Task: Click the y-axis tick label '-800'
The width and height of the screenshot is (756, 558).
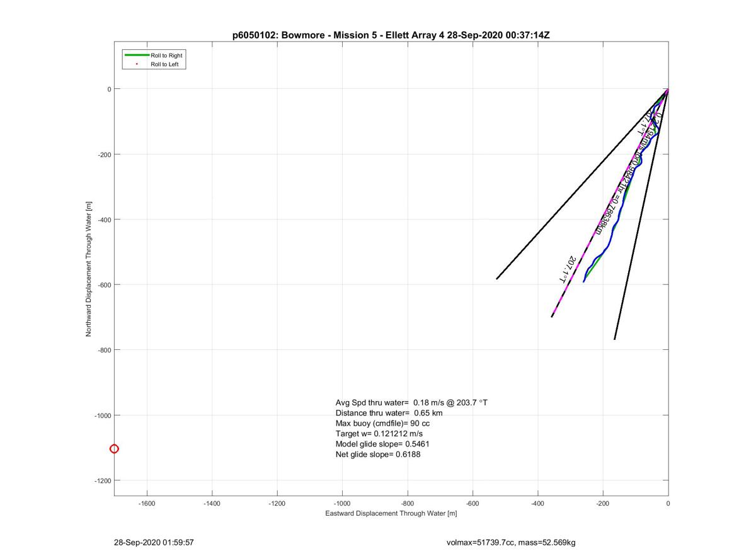Action: (x=104, y=350)
